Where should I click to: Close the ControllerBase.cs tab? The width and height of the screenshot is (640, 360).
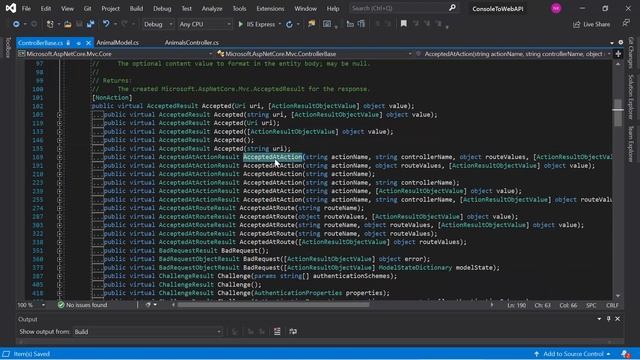(x=88, y=42)
